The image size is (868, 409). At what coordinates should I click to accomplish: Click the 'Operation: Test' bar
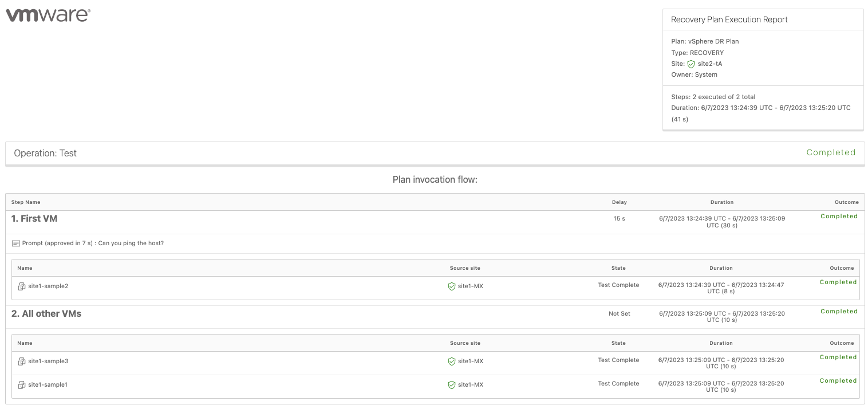(x=45, y=154)
